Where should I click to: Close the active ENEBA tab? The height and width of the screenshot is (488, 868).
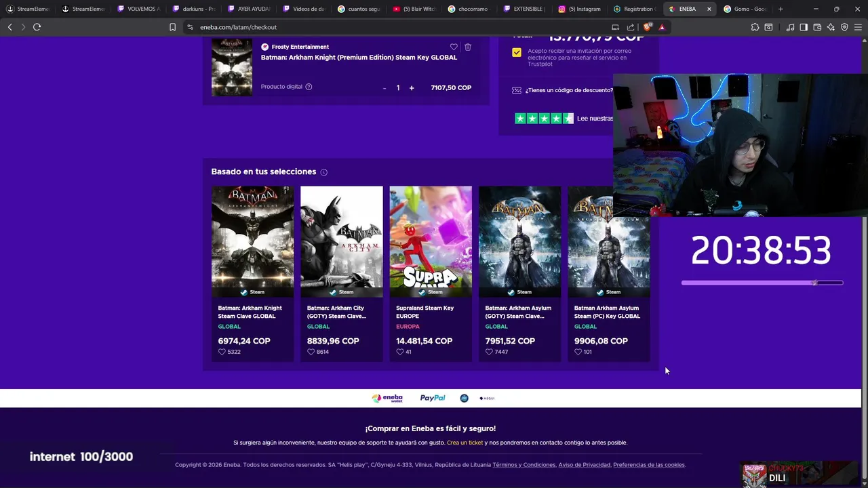click(x=709, y=9)
